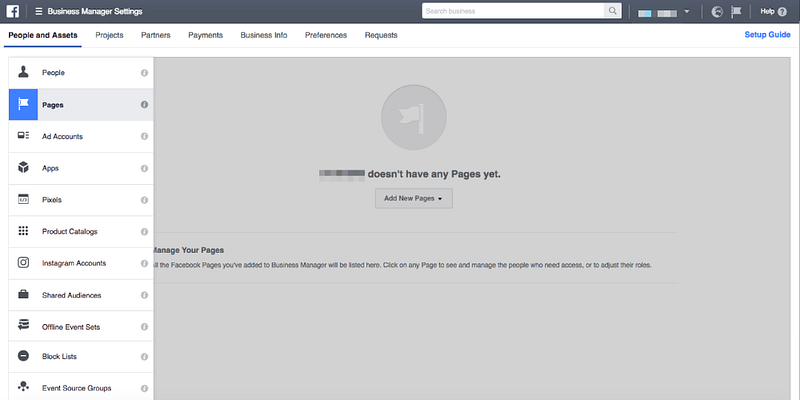
Task: Select Pages label in the sidebar
Action: (x=53, y=105)
